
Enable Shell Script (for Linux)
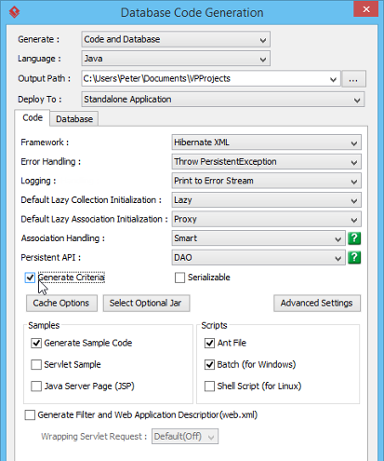point(209,386)
